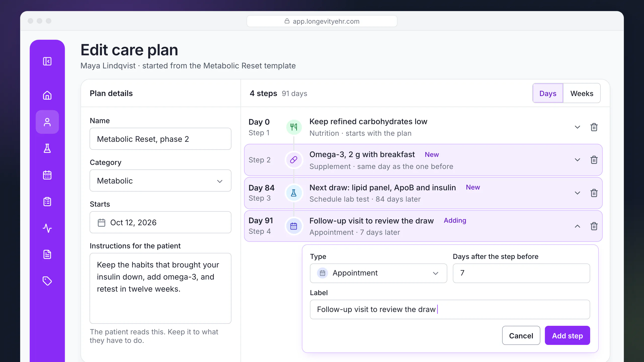Expand the Keep refined carbohydrates low step
The height and width of the screenshot is (362, 644).
pyautogui.click(x=577, y=127)
